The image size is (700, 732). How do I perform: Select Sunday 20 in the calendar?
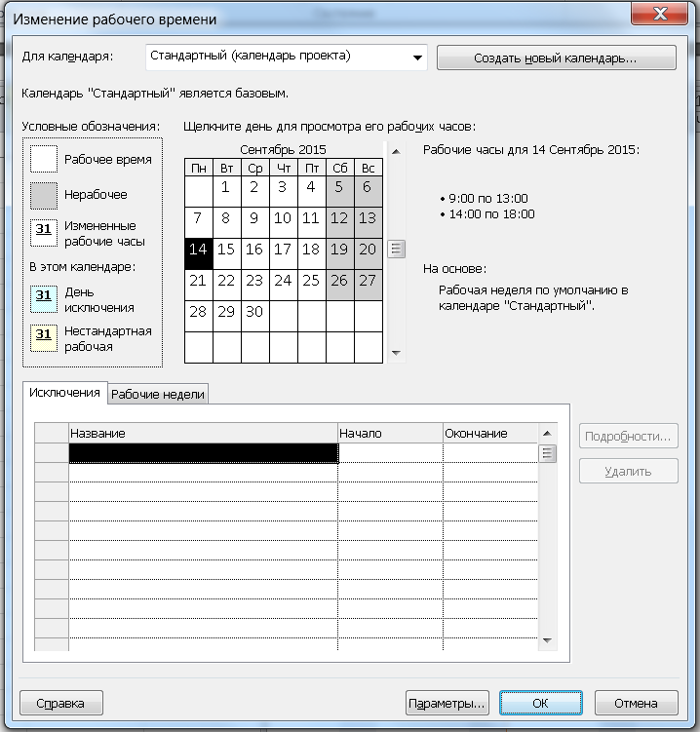(368, 253)
